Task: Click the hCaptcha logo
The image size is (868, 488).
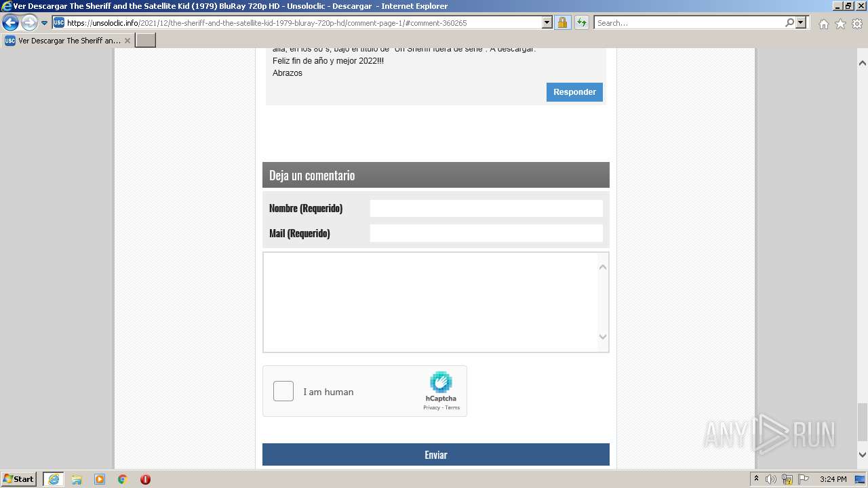Action: click(441, 382)
